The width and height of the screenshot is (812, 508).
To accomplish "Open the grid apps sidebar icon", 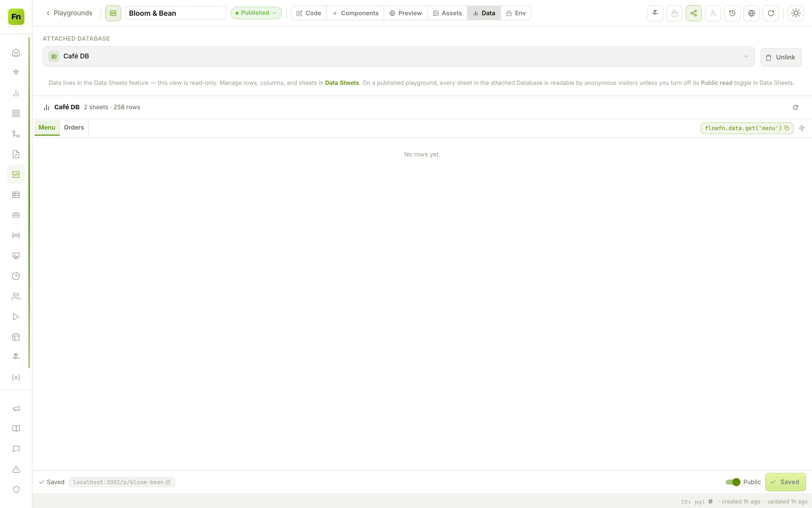I will tap(16, 114).
